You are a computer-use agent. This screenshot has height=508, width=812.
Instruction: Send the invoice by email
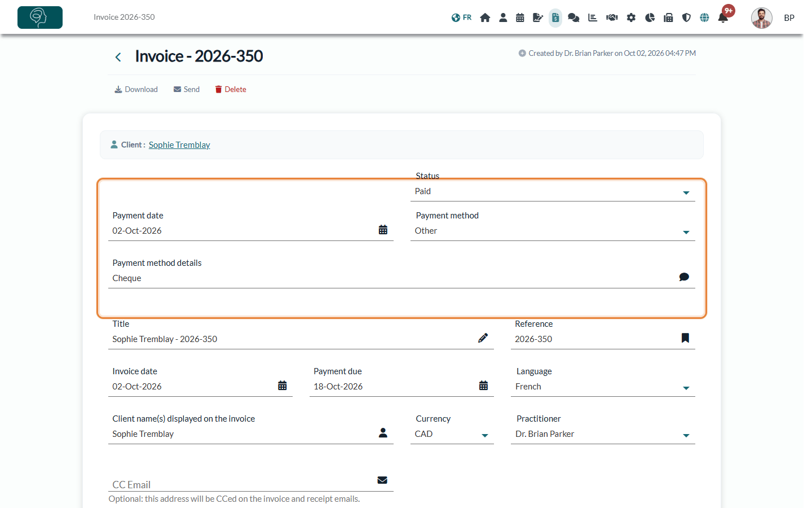coord(187,89)
